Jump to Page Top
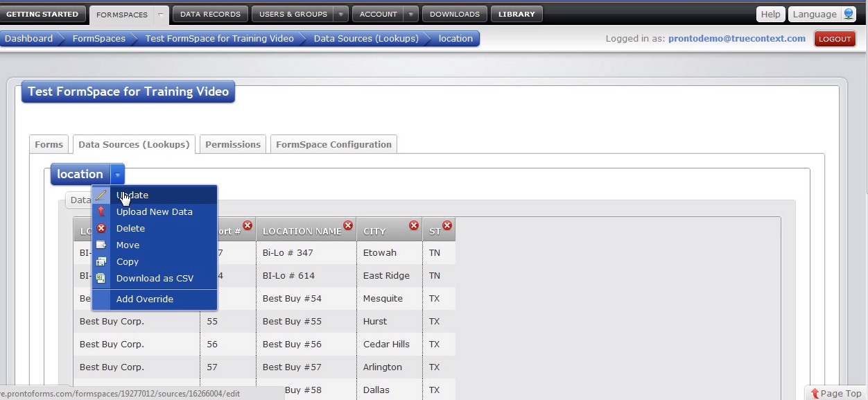This screenshot has width=868, height=400. click(836, 393)
